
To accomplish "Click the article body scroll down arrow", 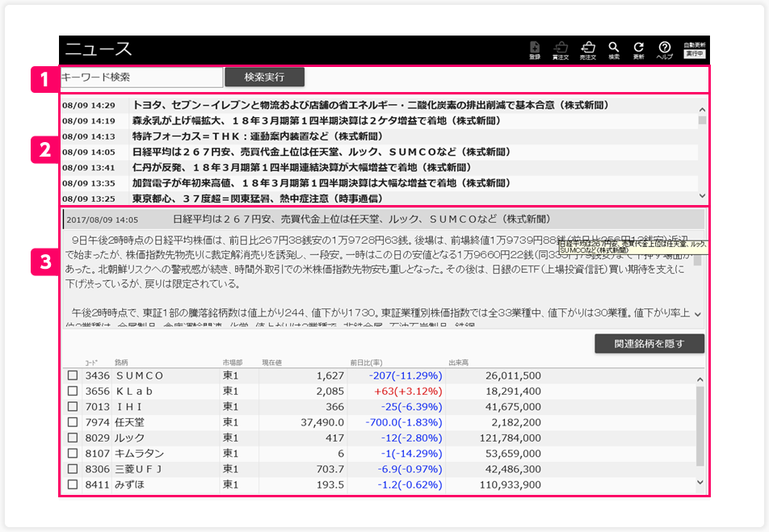I will (698, 314).
